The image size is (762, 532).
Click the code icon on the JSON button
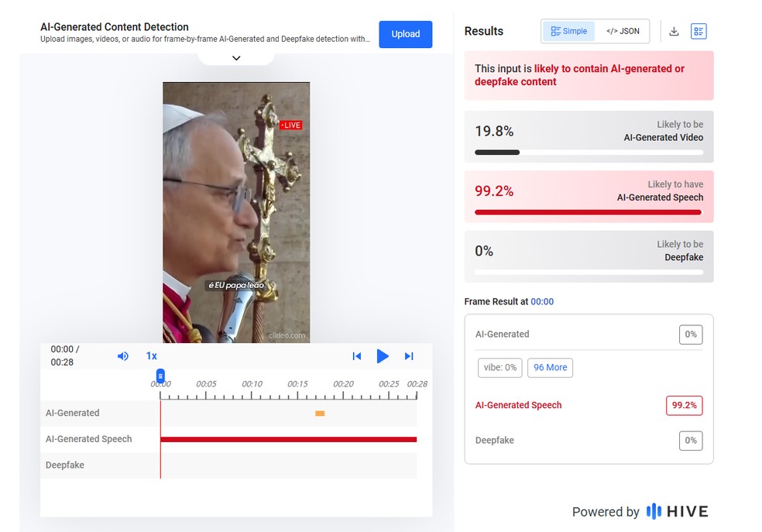pos(611,31)
